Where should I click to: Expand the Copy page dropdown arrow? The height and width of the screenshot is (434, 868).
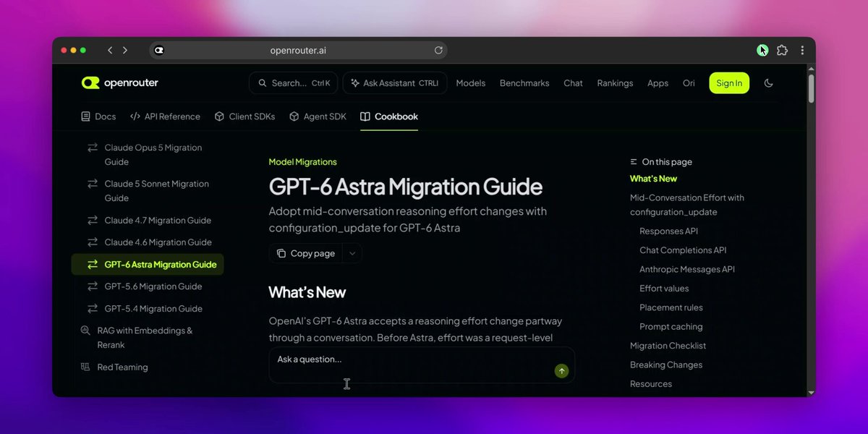tap(352, 253)
